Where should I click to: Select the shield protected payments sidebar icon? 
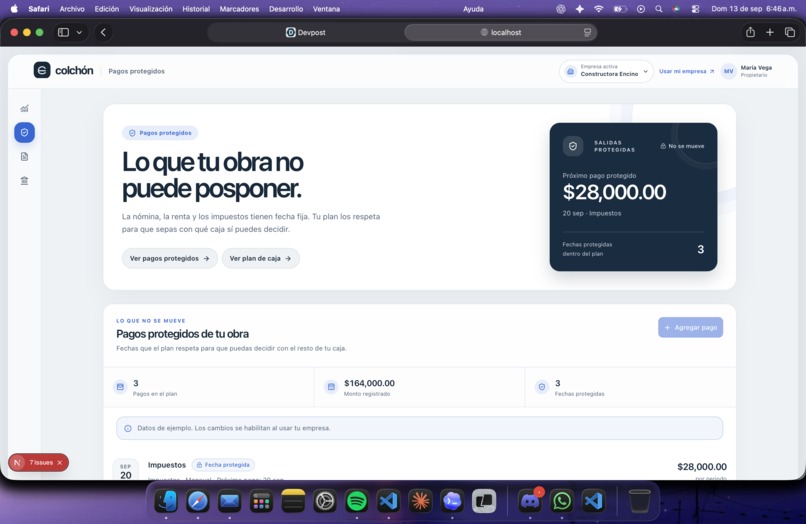click(24, 133)
